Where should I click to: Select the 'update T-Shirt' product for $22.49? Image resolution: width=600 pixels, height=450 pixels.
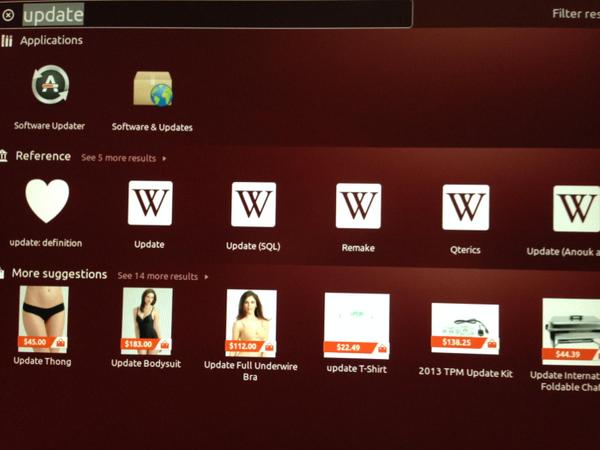pyautogui.click(x=357, y=326)
